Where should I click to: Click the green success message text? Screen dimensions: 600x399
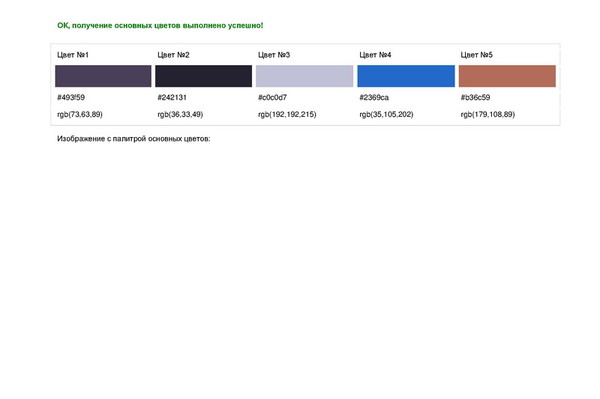160,26
